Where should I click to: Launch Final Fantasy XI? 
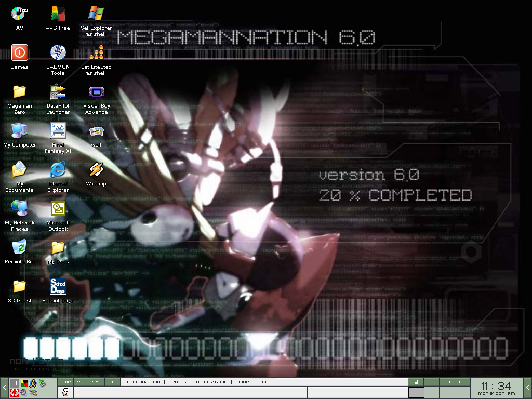pos(58,138)
